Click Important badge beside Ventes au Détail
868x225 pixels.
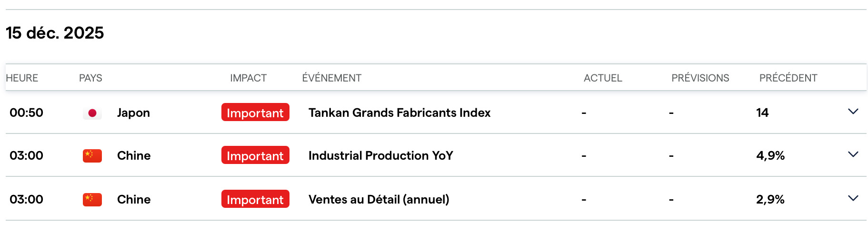(x=255, y=199)
